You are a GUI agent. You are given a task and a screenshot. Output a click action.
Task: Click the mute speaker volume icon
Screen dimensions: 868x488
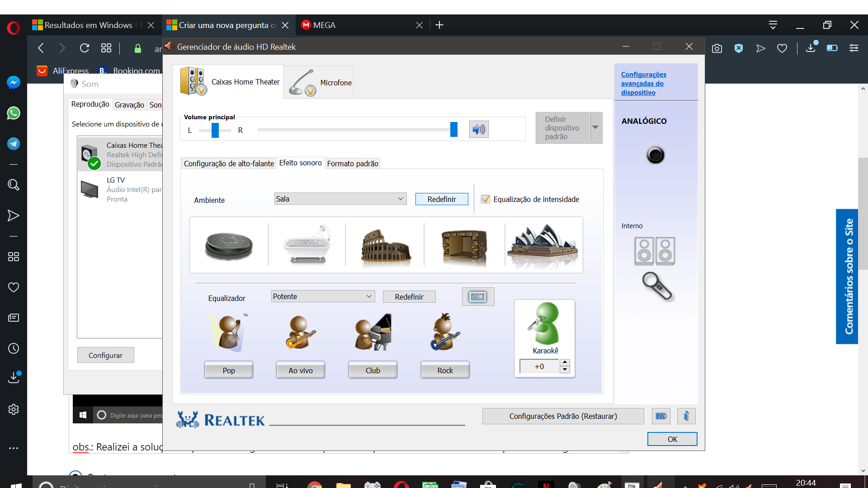pos(478,130)
